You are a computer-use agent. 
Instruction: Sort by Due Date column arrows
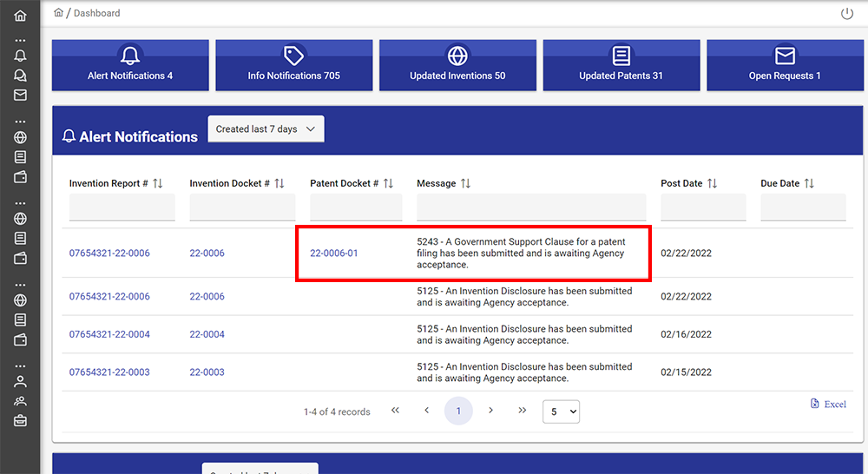pyautogui.click(x=809, y=184)
